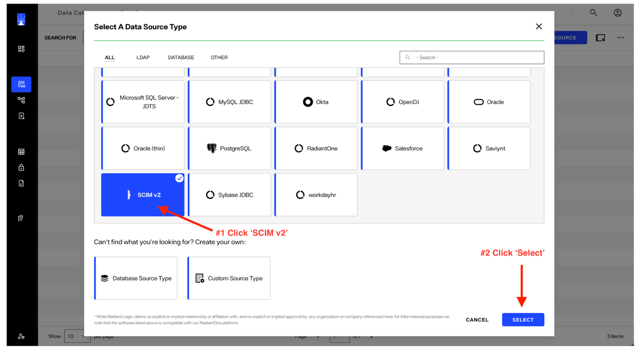
Task: Click the SELECT button
Action: [523, 320]
